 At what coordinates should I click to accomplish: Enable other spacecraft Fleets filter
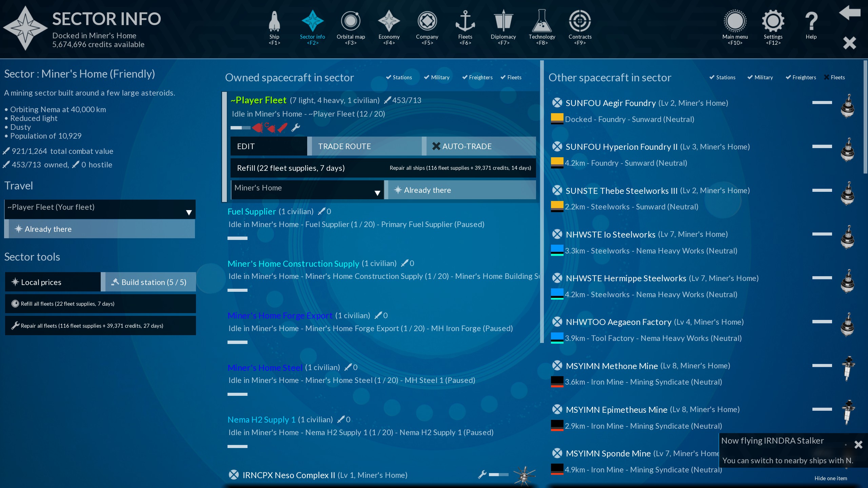pyautogui.click(x=834, y=78)
